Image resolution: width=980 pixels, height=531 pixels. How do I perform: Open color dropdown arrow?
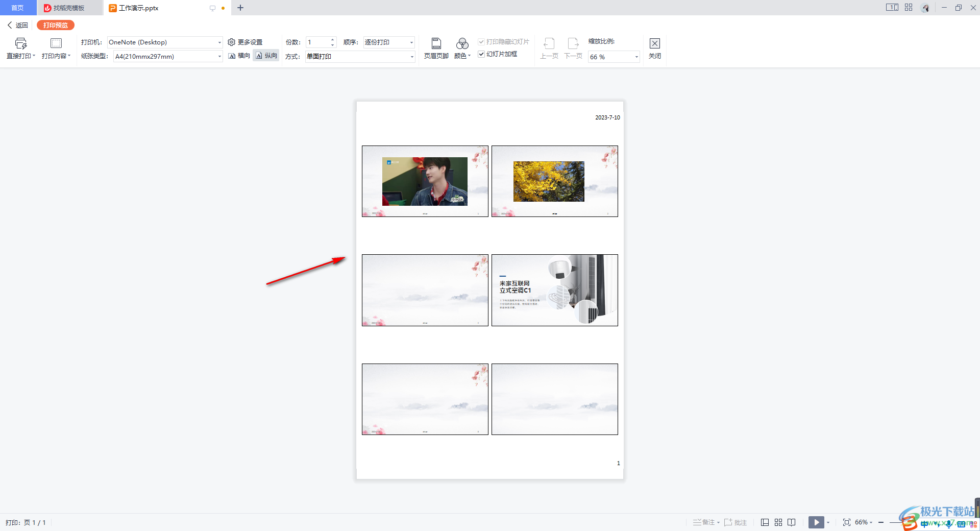pos(470,56)
